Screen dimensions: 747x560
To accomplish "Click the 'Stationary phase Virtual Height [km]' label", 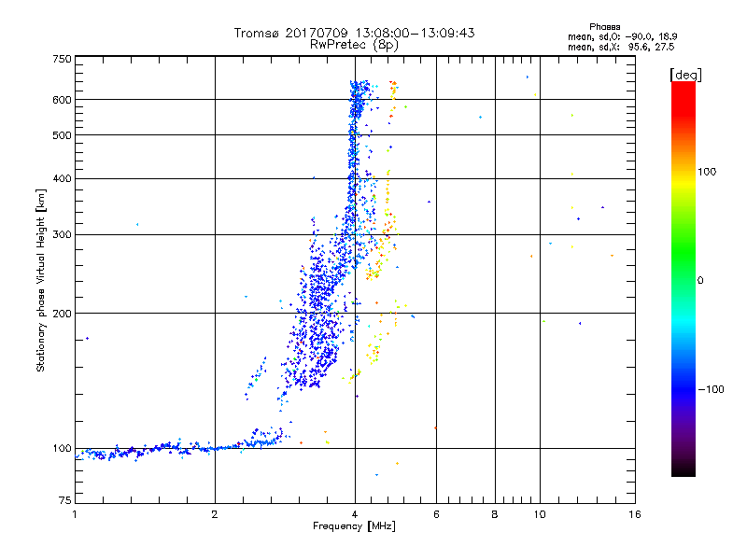I will 41,280.
